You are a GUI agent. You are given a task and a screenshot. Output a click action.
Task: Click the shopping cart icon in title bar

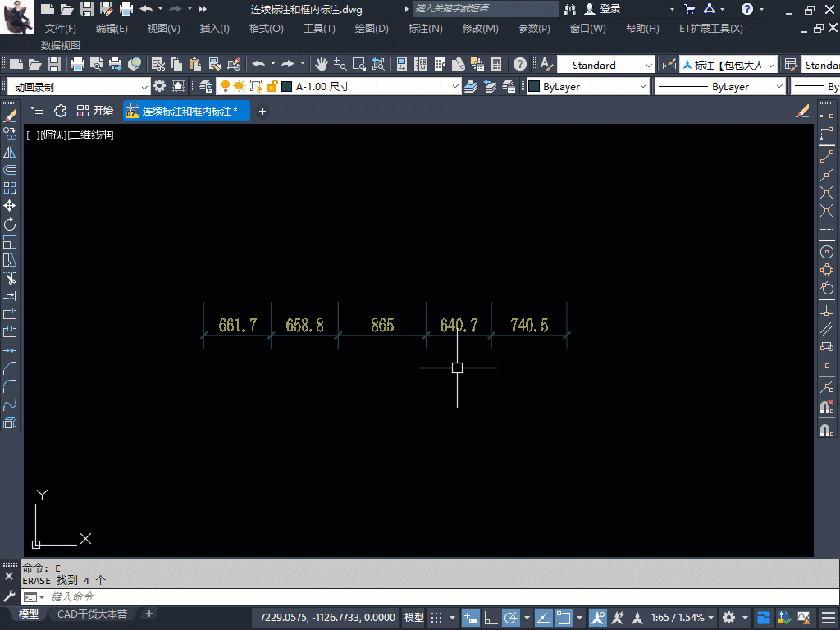[690, 8]
